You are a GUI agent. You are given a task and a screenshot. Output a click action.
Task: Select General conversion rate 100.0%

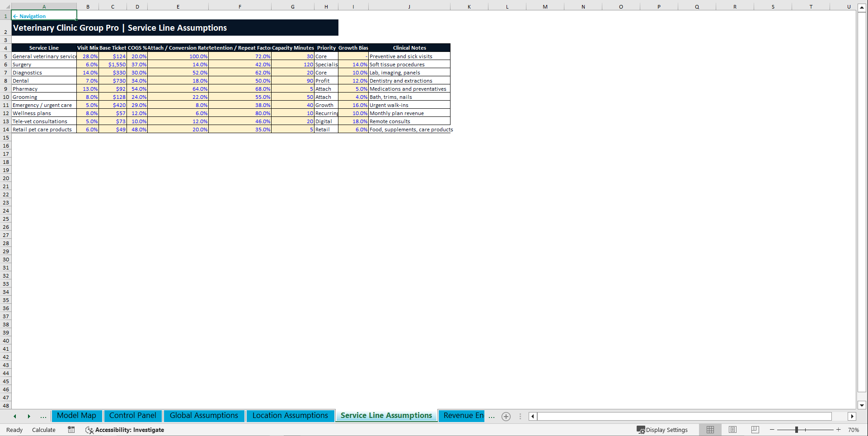pyautogui.click(x=178, y=56)
